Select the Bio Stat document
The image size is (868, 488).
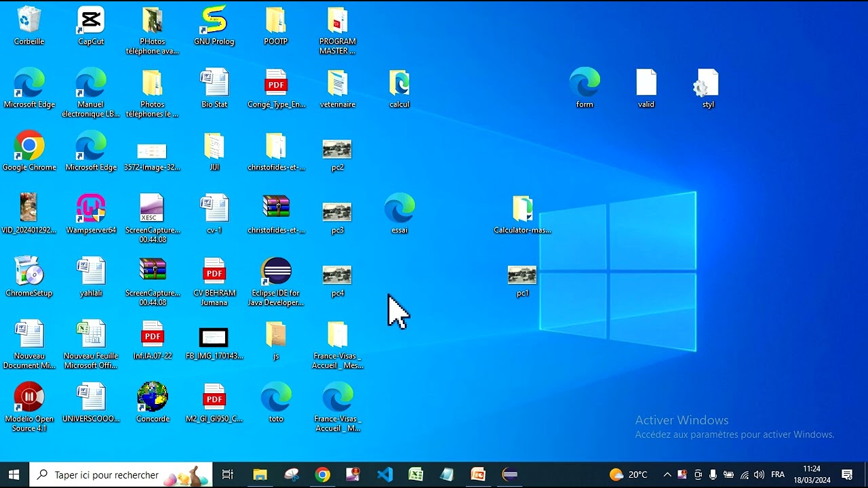214,89
